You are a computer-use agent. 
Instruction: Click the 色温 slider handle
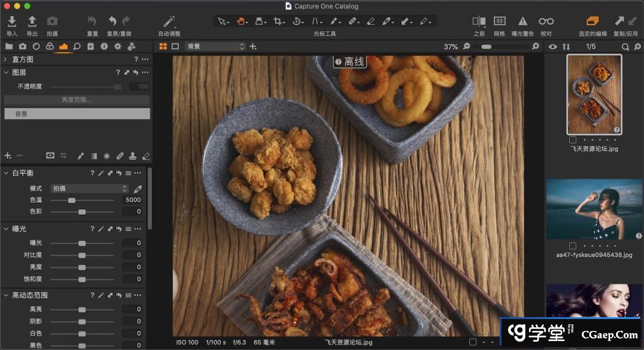coord(72,200)
